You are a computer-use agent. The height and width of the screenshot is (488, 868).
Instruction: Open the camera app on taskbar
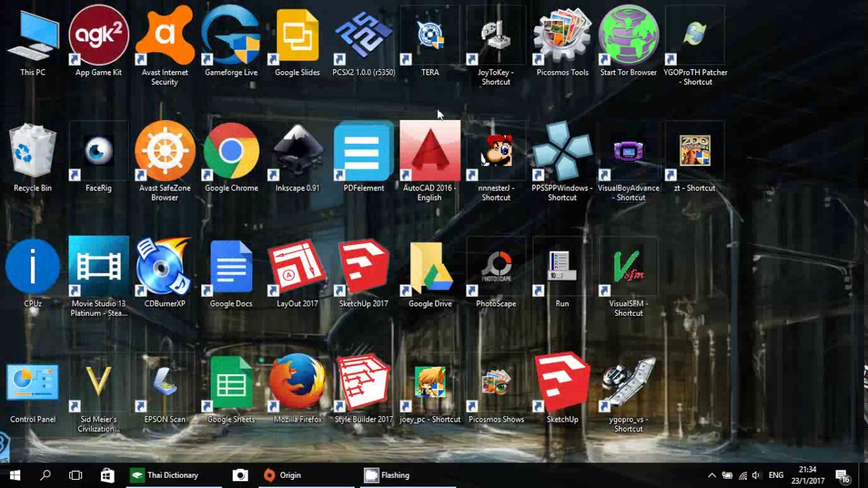tap(240, 475)
